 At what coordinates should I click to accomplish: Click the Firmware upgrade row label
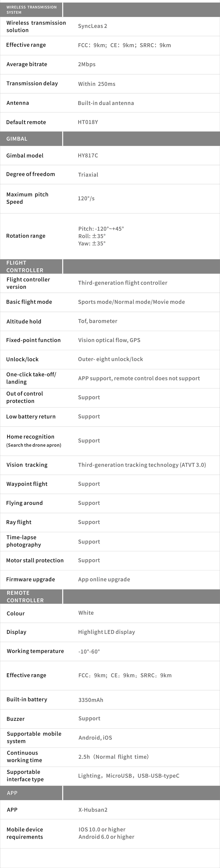pyautogui.click(x=30, y=579)
